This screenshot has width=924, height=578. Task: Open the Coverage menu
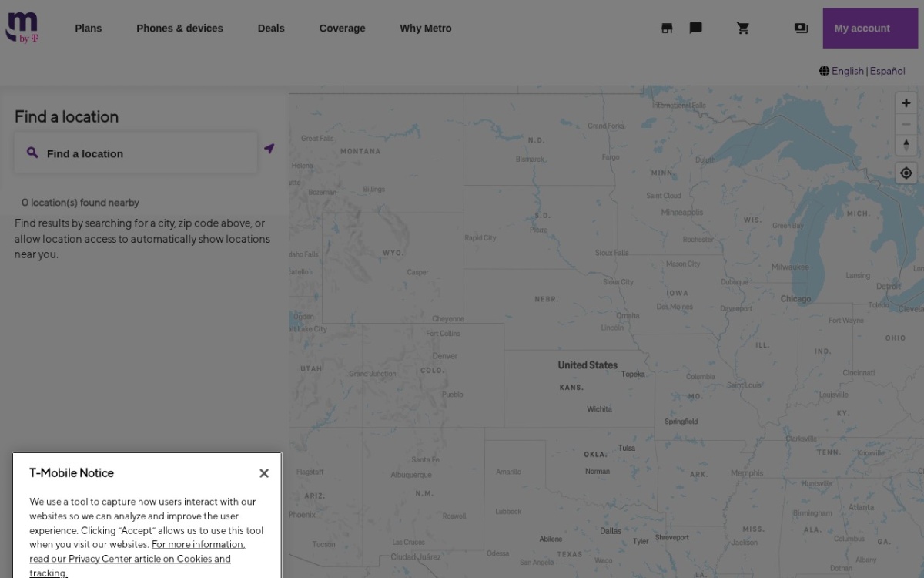(x=343, y=29)
